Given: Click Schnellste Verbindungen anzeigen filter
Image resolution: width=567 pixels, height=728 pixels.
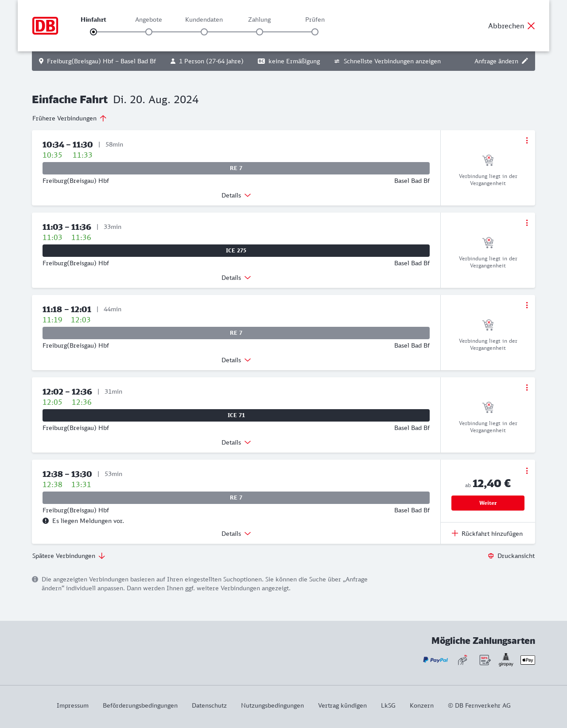Looking at the screenshot, I should [x=387, y=61].
